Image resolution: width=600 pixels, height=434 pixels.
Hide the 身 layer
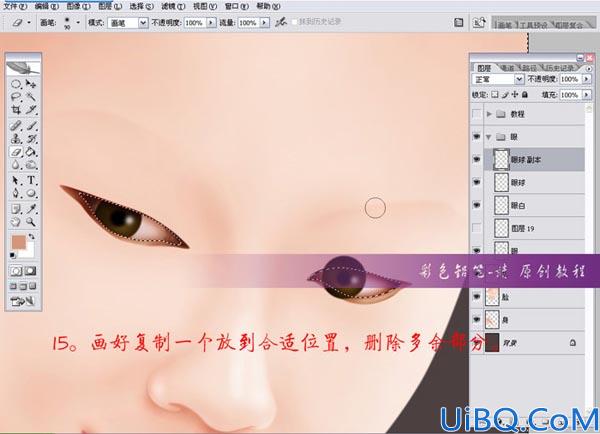point(477,319)
